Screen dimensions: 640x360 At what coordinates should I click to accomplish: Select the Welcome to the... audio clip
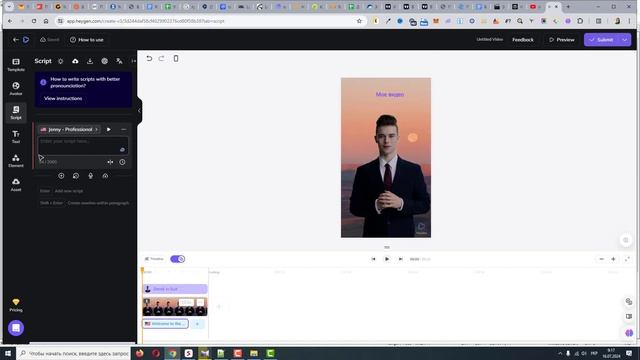(x=165, y=324)
